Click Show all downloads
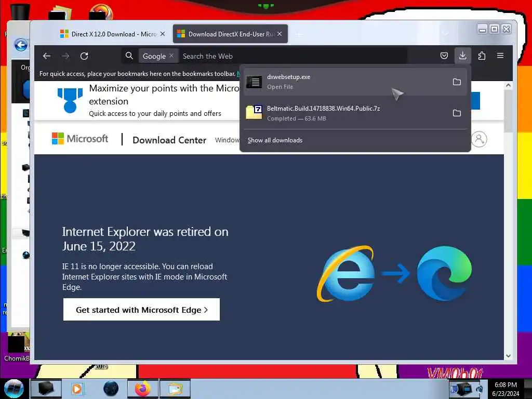Screen dimensions: 532x399 275,140
